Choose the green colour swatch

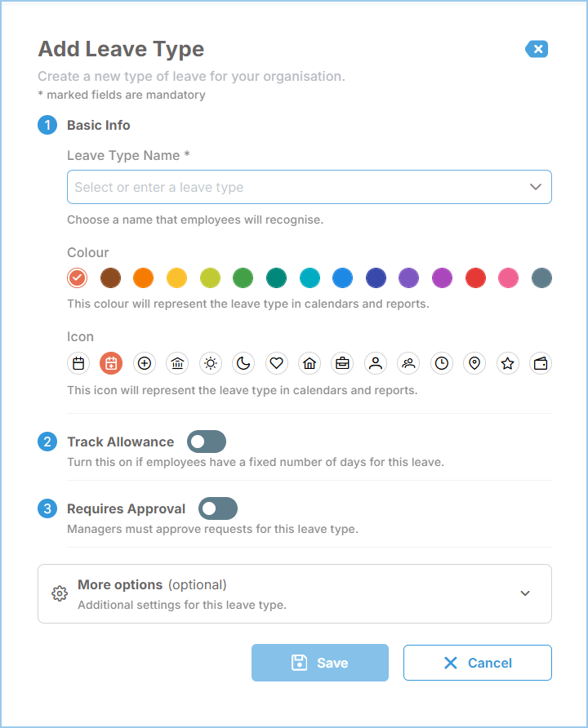pos(243,278)
